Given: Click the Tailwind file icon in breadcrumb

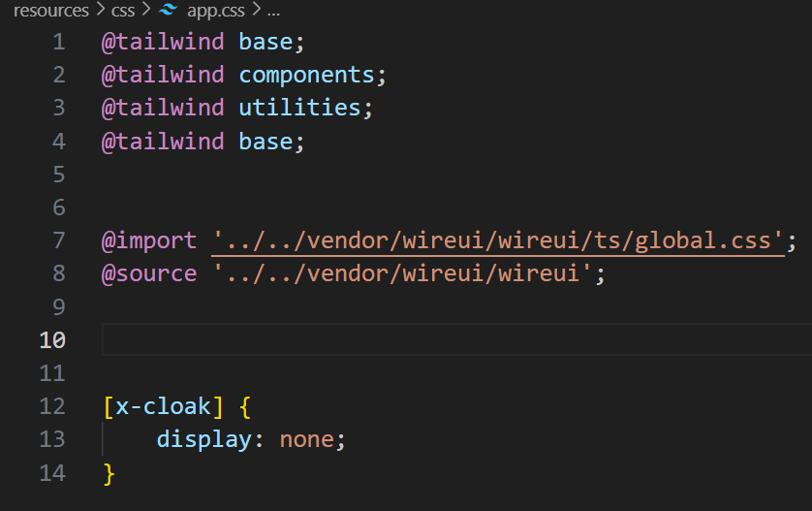Looking at the screenshot, I should pyautogui.click(x=170, y=11).
